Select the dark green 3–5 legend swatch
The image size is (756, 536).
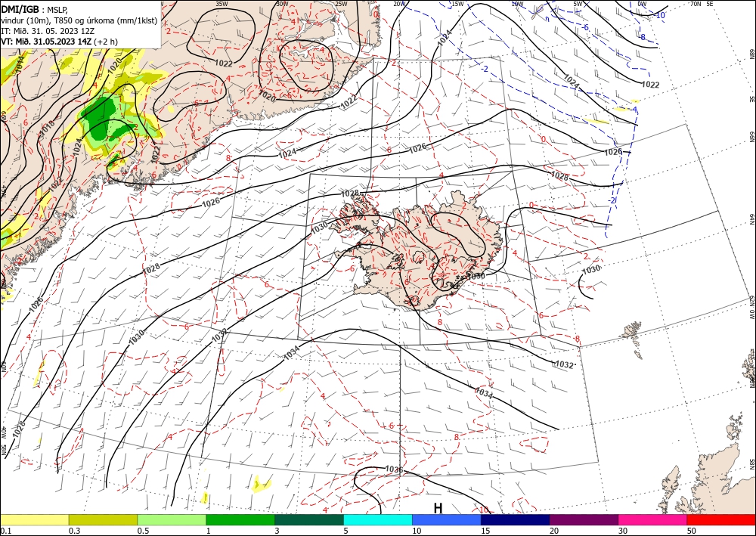point(309,519)
